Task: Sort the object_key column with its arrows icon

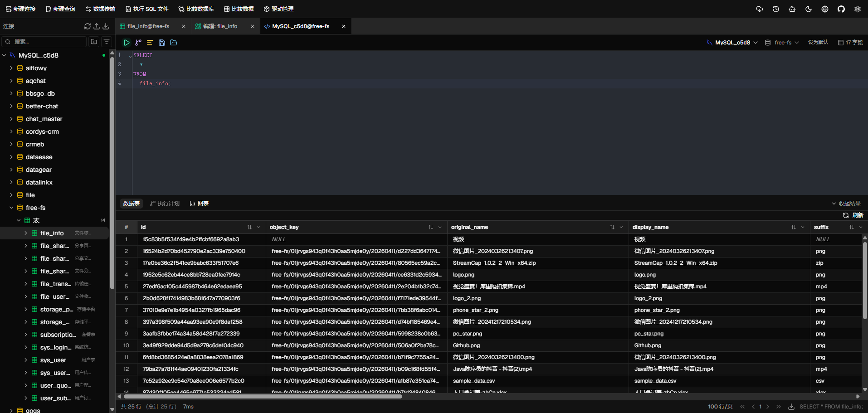Action: click(431, 227)
